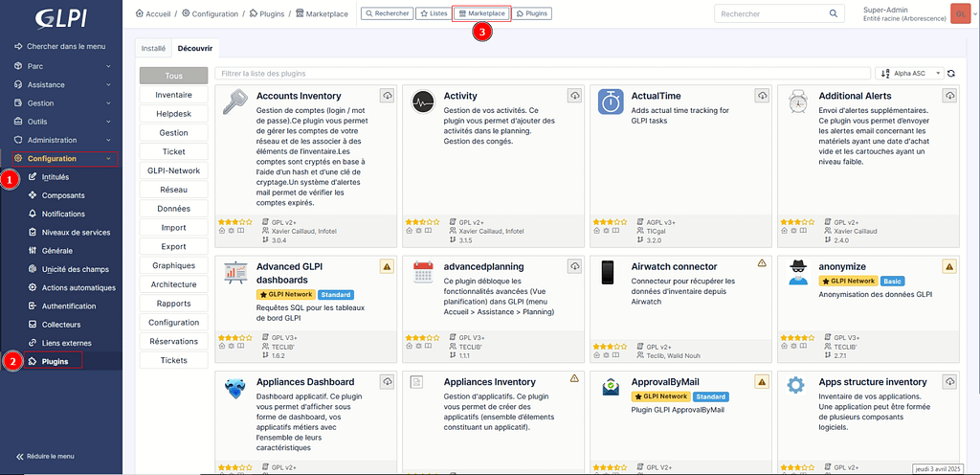980x475 pixels.
Task: Click the plugin filter text field
Action: pos(541,73)
